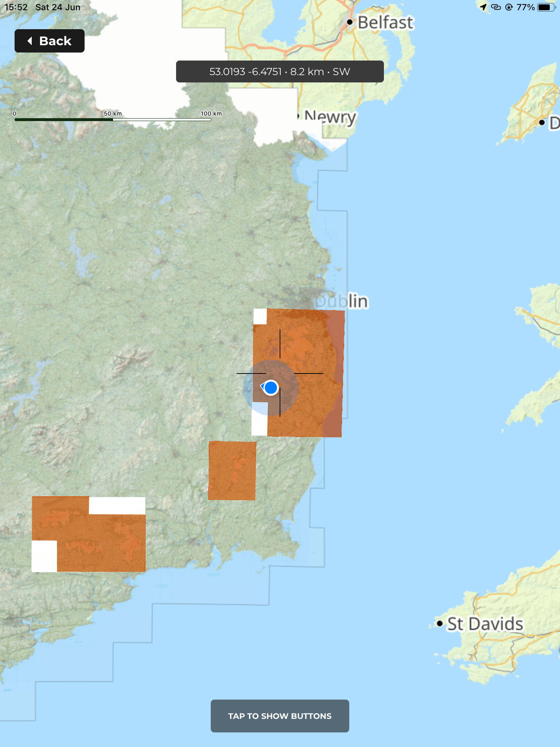Screen dimensions: 560x747
Task: Select the small orange square map tile
Action: coord(232,471)
